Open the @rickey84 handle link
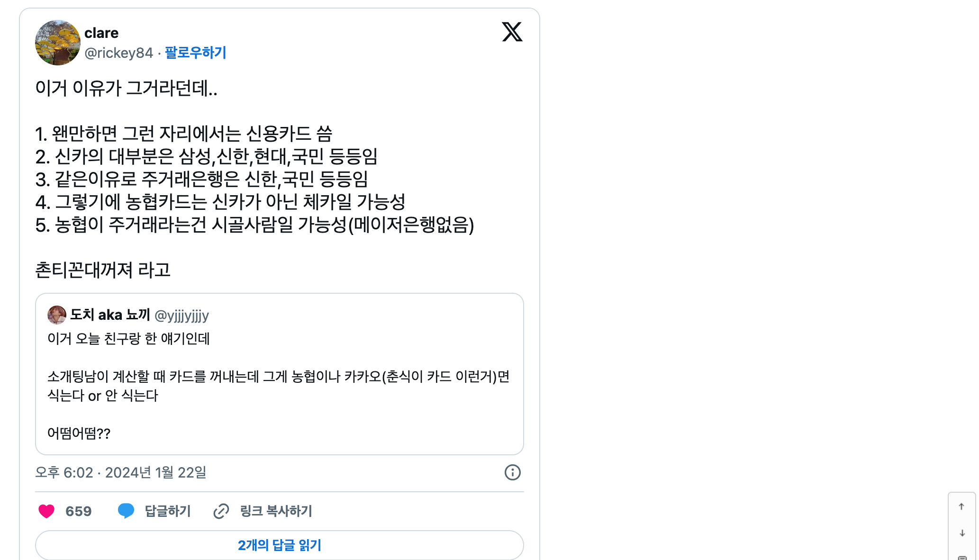The width and height of the screenshot is (979, 560). [118, 53]
